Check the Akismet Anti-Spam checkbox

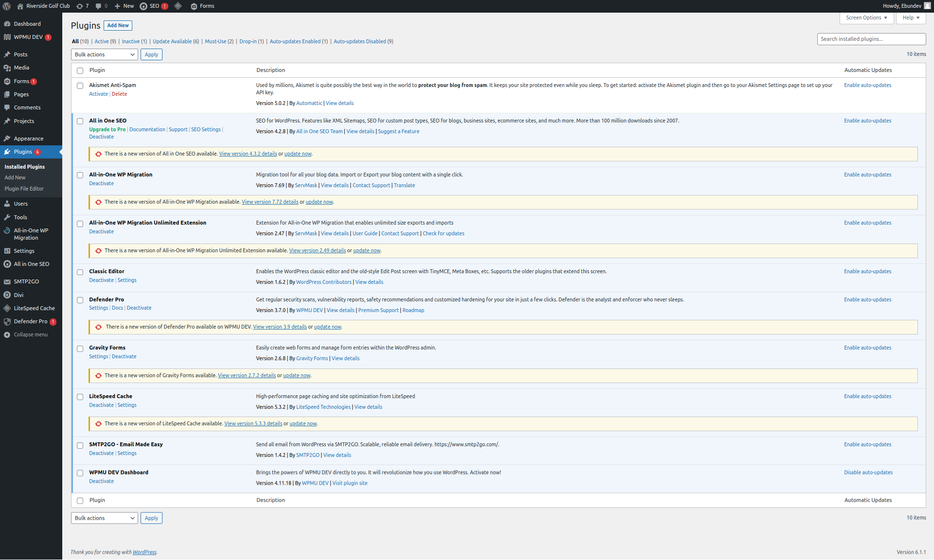80,86
